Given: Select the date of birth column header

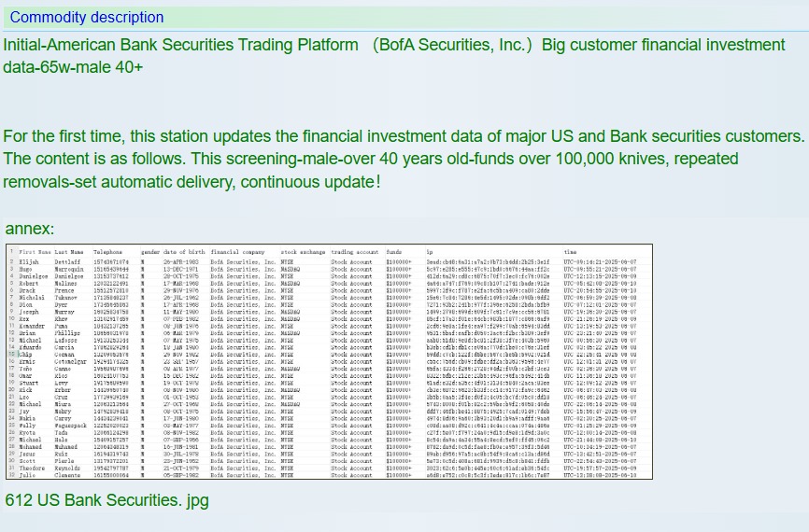Looking at the screenshot, I should (182, 252).
